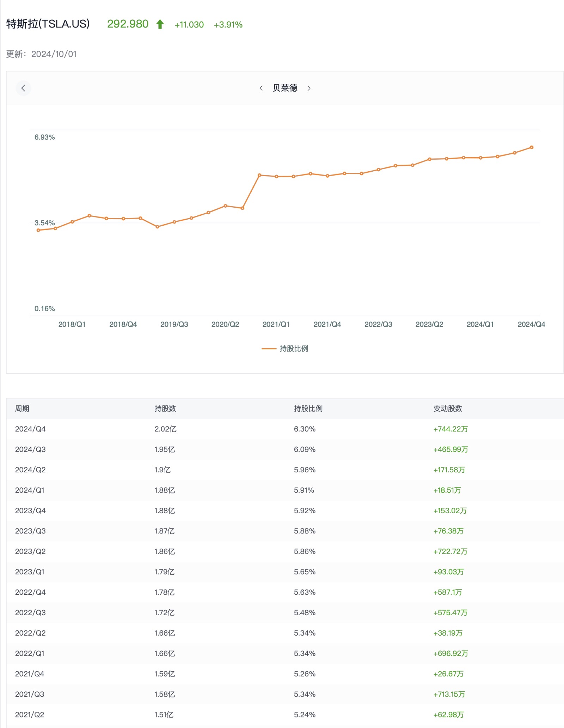Viewport: 564px width, 728px height.
Task: Click the +722.72万 share change value
Action: click(450, 552)
